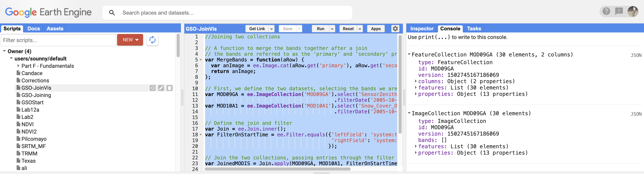Click the search magnifier icon
Screen dimensions: 644x174
click(x=112, y=12)
